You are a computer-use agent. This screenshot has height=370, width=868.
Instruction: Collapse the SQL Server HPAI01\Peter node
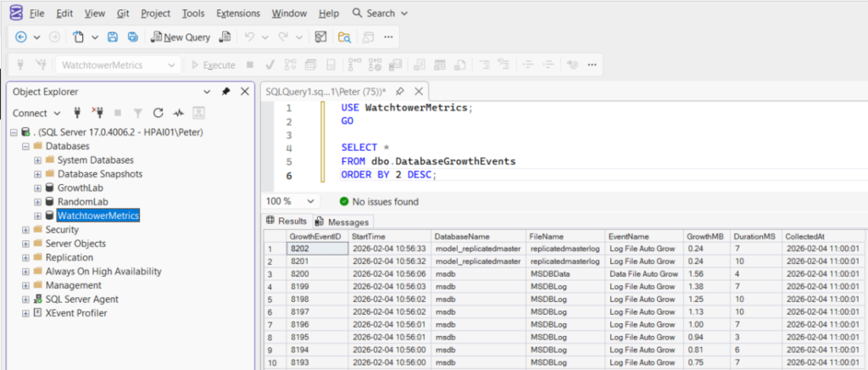tap(14, 132)
